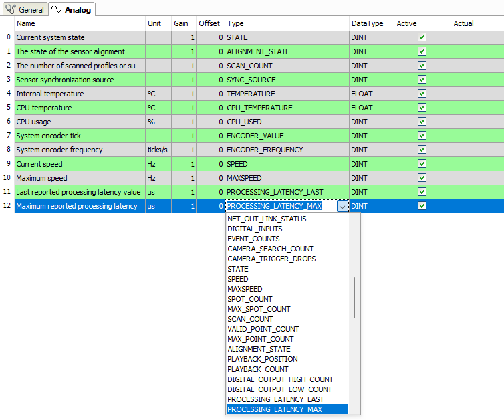504x420 pixels.
Task: Toggle Active checkbox for CPU temperature row
Action: click(422, 108)
